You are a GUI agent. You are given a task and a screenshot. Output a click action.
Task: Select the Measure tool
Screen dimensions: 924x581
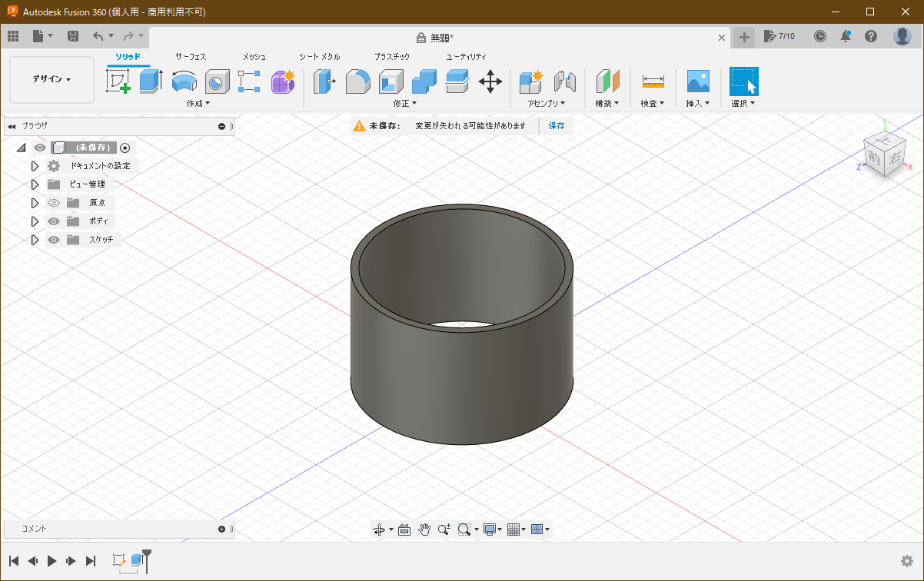point(653,81)
